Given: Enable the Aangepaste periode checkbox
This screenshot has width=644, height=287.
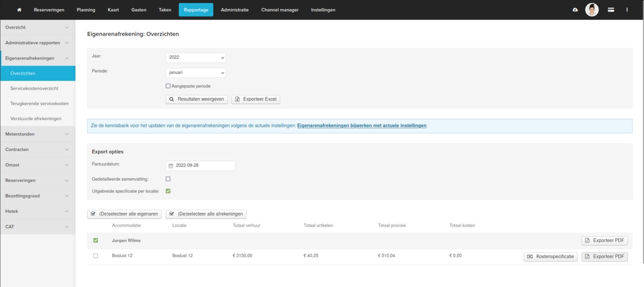Looking at the screenshot, I should 168,86.
